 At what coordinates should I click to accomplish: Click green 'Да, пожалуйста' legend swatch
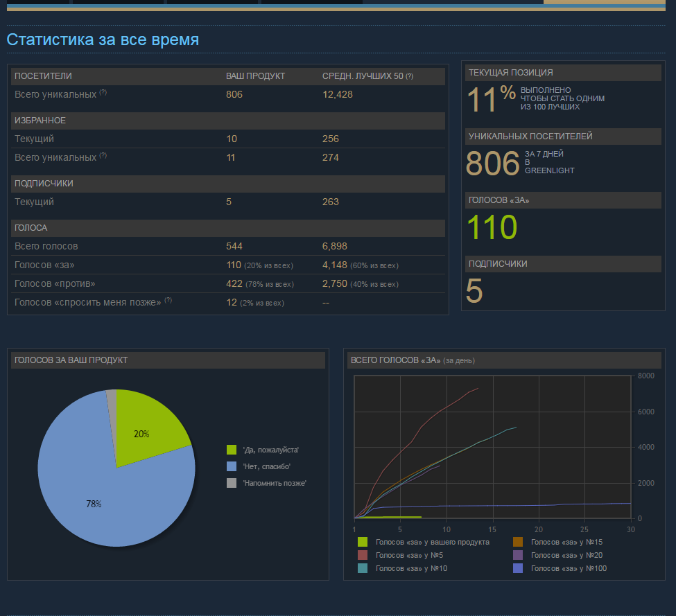232,450
